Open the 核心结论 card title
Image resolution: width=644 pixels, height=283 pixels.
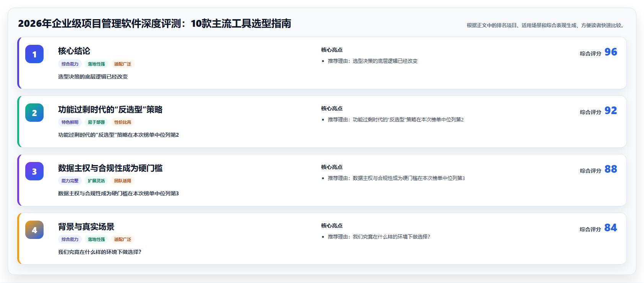click(x=74, y=51)
